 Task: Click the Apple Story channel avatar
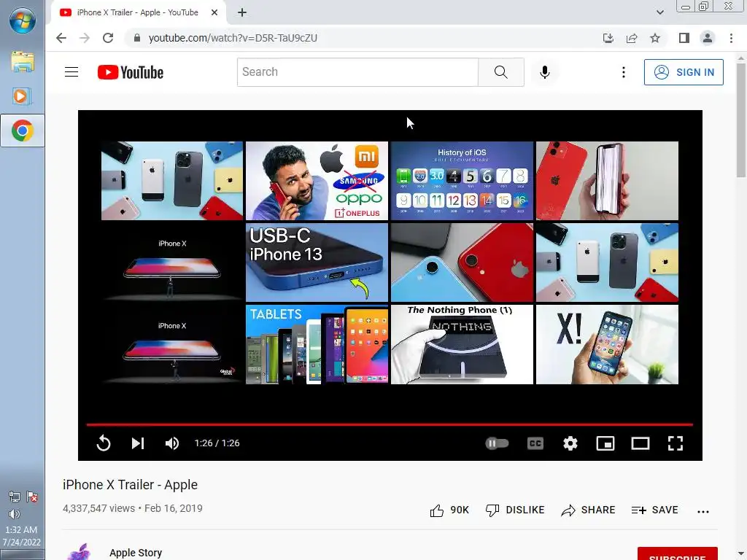coord(79,552)
